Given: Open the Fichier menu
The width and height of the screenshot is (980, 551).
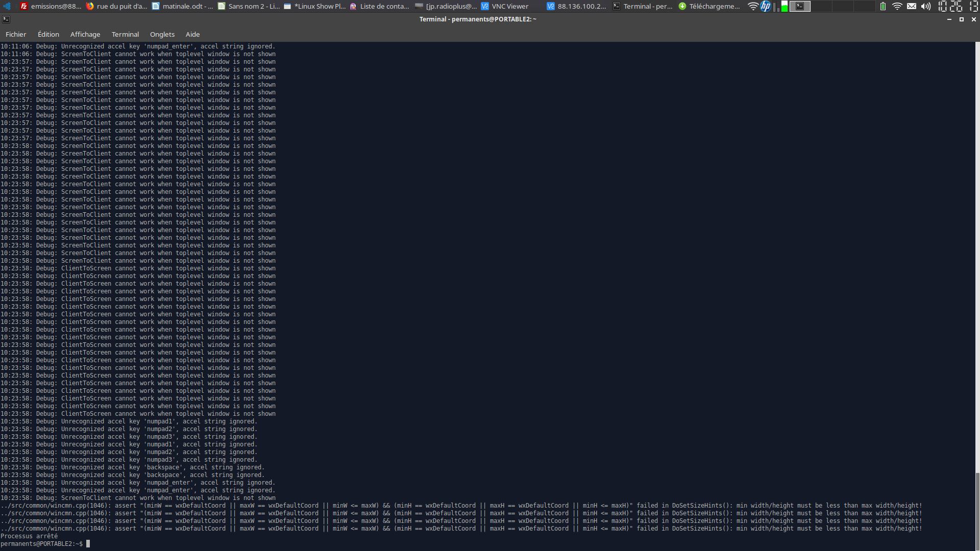Looking at the screenshot, I should (16, 34).
